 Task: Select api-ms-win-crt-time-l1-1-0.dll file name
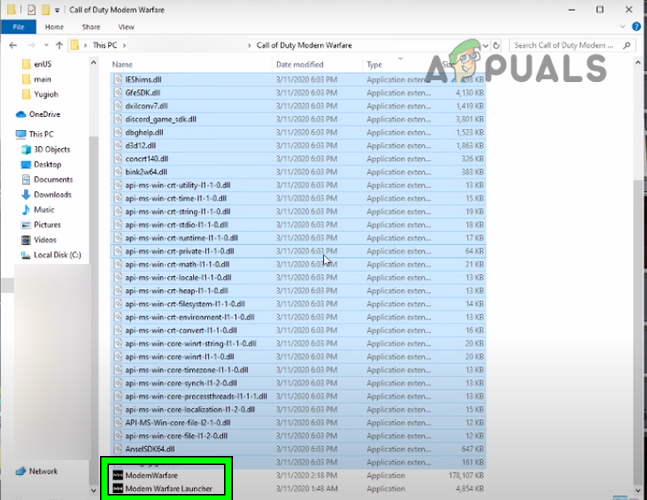(x=176, y=198)
